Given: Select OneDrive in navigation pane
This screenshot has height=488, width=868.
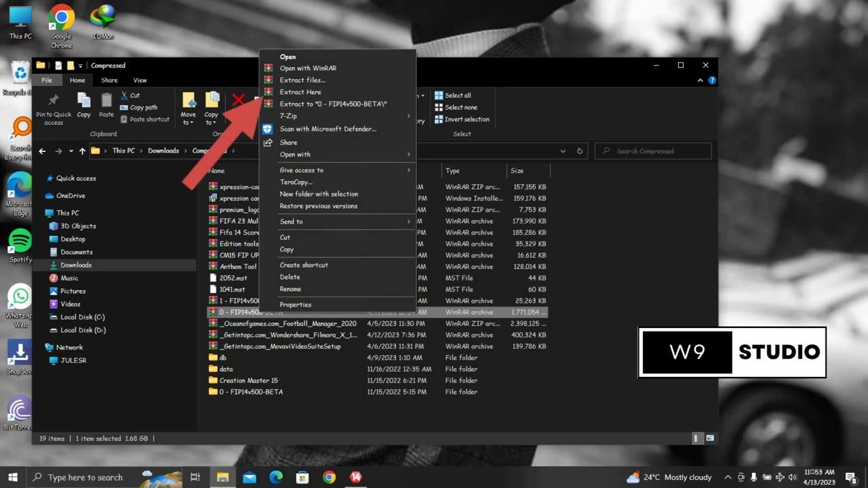Looking at the screenshot, I should point(71,195).
